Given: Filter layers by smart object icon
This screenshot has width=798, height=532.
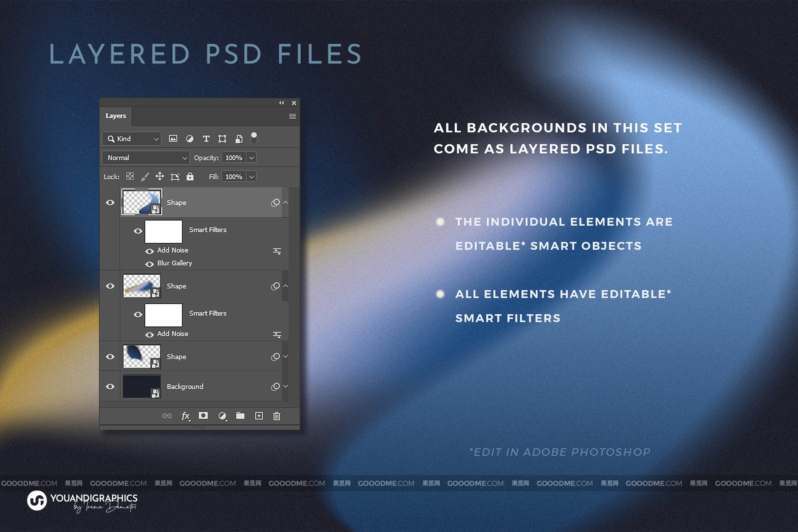Looking at the screenshot, I should (239, 138).
